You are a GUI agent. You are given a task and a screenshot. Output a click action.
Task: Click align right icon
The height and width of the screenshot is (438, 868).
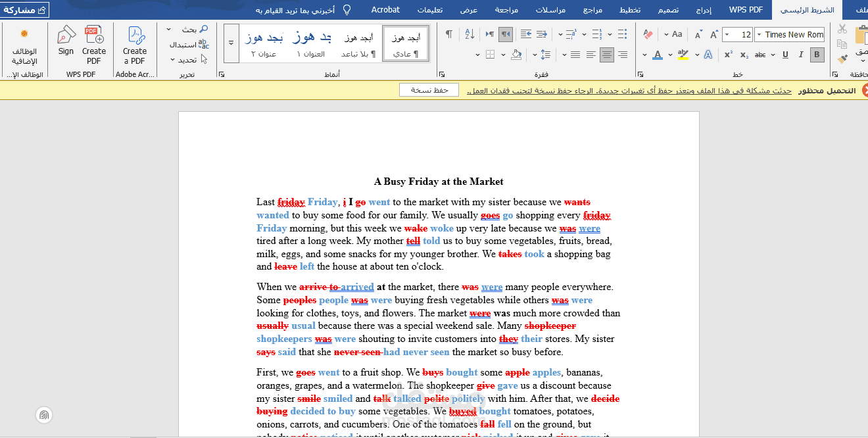click(x=623, y=55)
